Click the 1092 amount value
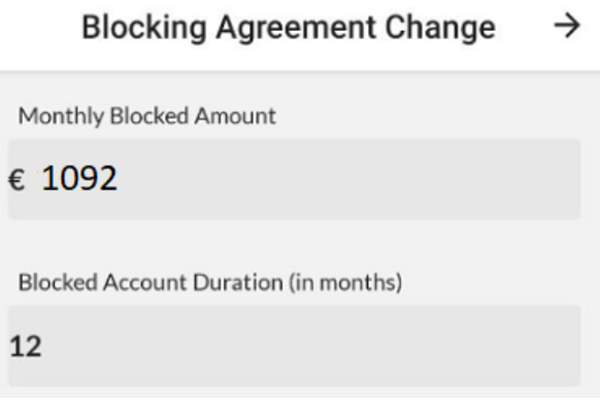 tap(79, 179)
